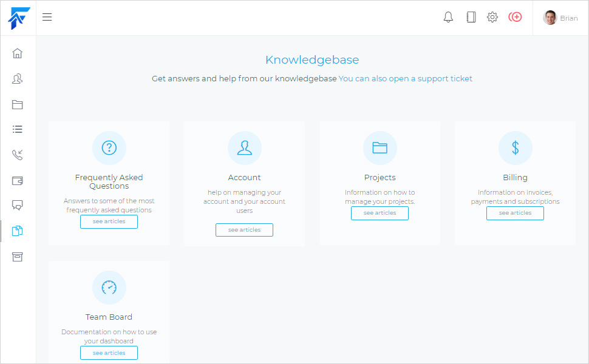Open Brian's user profile menu
This screenshot has width=589, height=364.
click(560, 18)
